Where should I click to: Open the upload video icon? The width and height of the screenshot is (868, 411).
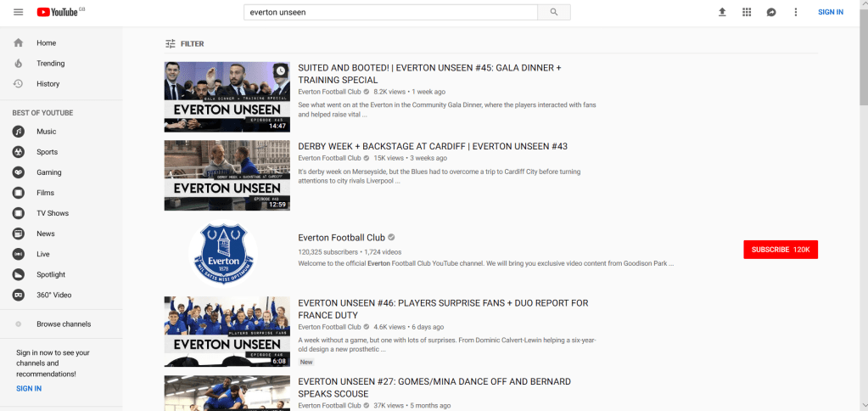click(722, 12)
